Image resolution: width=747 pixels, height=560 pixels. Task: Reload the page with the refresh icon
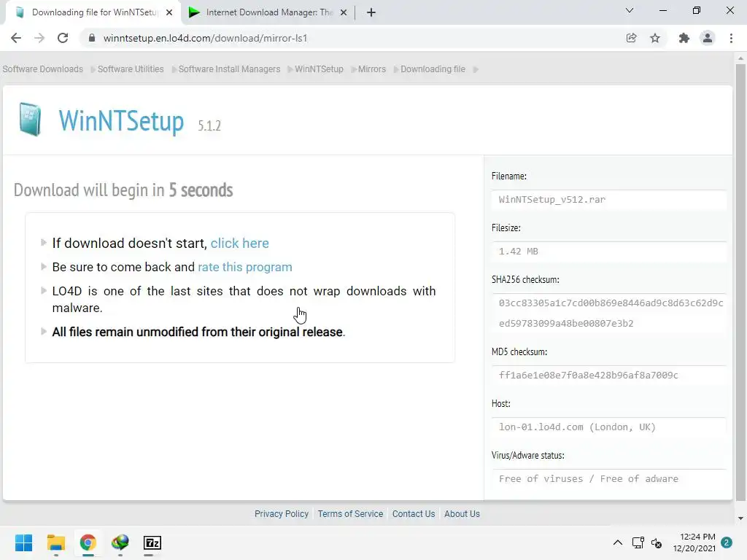(63, 38)
